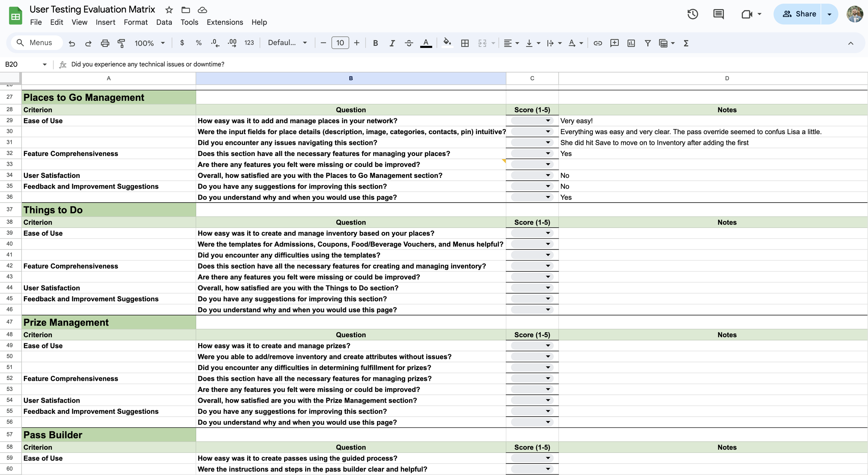The height and width of the screenshot is (475, 868).
Task: Open the Extensions menu
Action: (x=225, y=22)
